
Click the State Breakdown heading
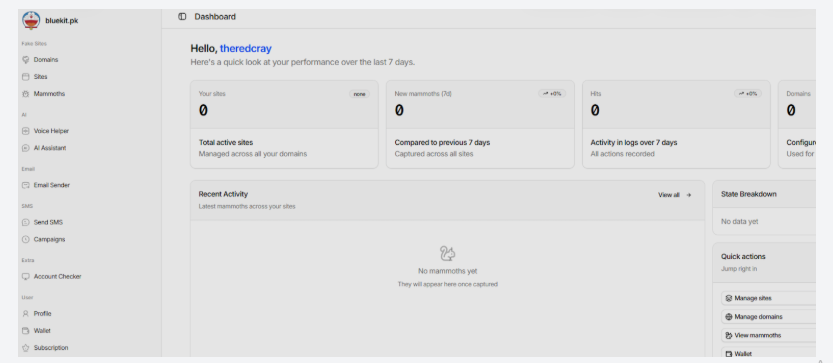pyautogui.click(x=749, y=194)
